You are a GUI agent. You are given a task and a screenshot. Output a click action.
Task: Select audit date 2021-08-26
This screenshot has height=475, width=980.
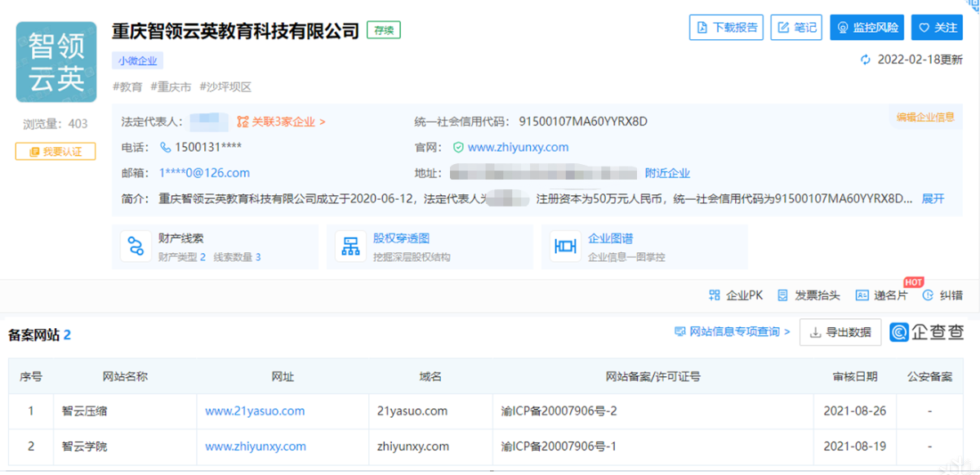(x=855, y=411)
